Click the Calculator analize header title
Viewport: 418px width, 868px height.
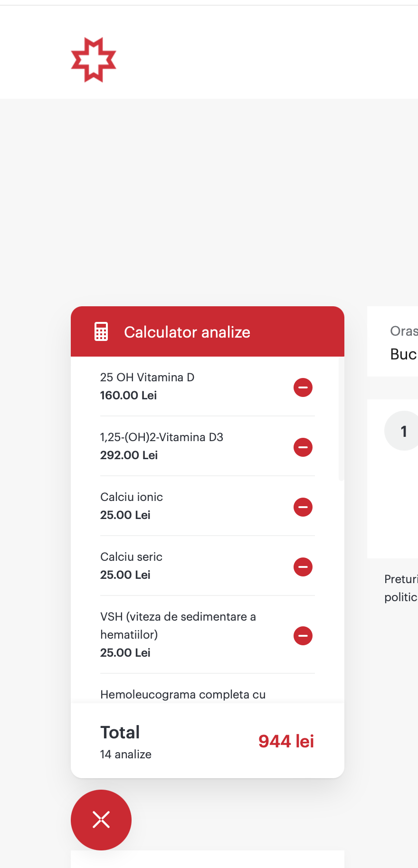187,332
